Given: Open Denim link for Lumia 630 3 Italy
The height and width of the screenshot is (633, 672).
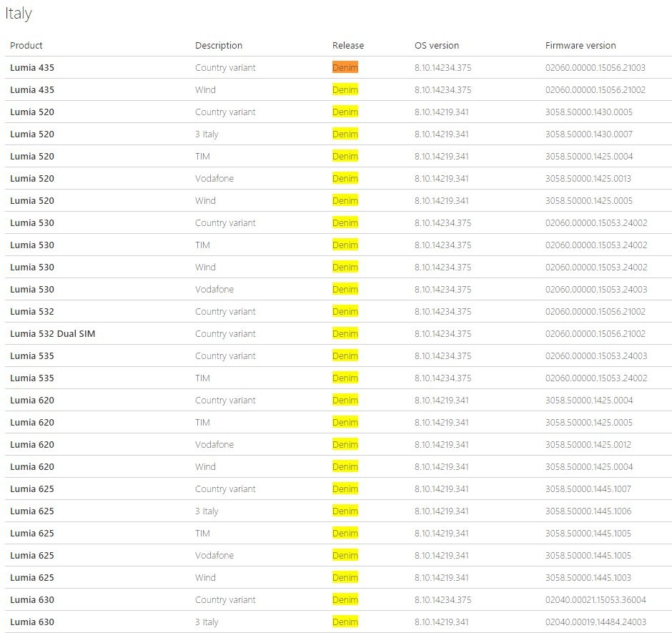Looking at the screenshot, I should pos(345,622).
